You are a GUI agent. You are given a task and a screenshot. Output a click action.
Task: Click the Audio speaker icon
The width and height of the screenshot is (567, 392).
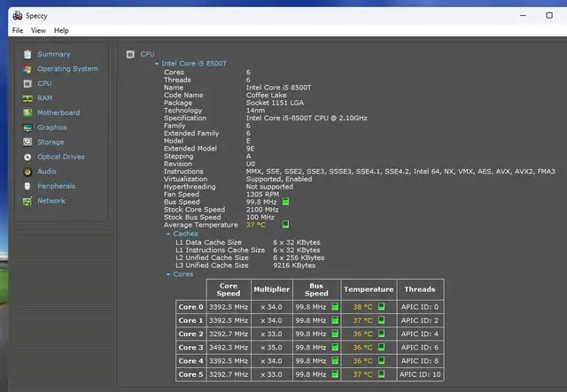[27, 172]
